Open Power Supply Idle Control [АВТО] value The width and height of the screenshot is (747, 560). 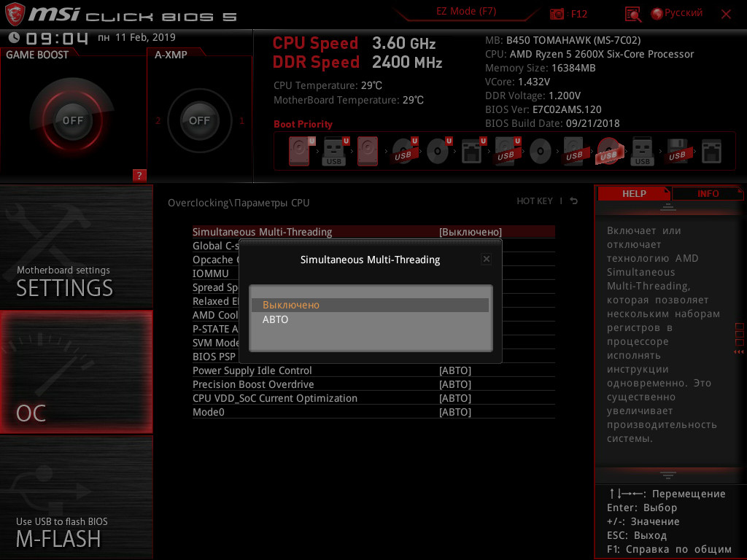click(455, 370)
